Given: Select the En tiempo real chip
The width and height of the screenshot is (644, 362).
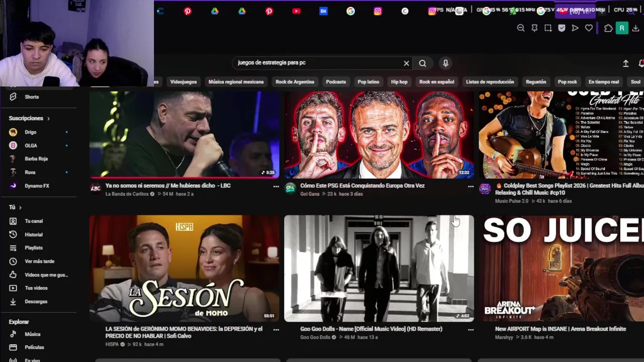Looking at the screenshot, I should coord(604,82).
